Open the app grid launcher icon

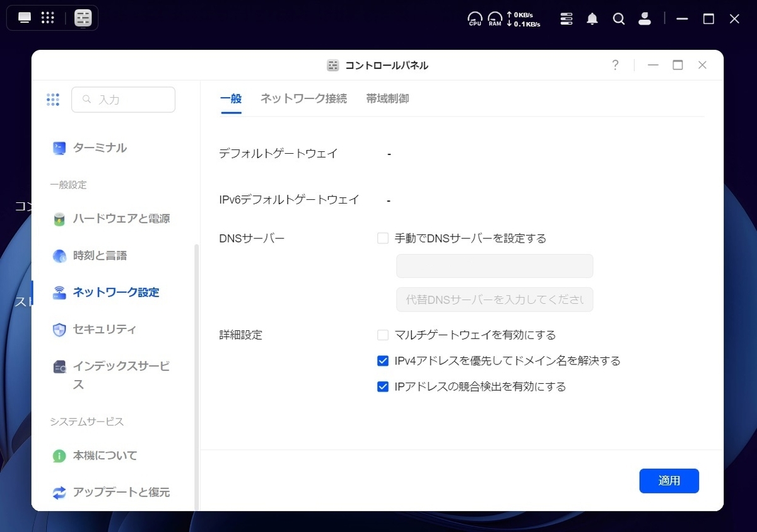coord(48,18)
